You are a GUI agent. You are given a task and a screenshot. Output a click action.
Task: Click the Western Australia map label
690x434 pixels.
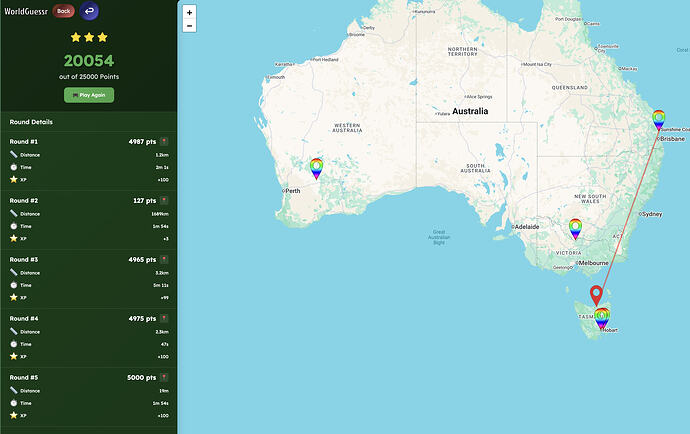coord(347,128)
